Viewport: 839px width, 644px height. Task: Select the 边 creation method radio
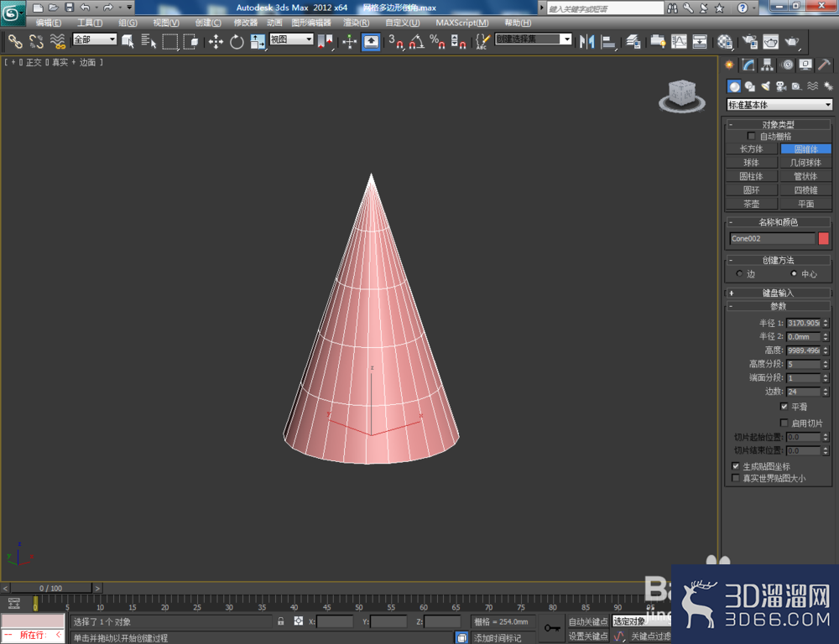point(739,274)
